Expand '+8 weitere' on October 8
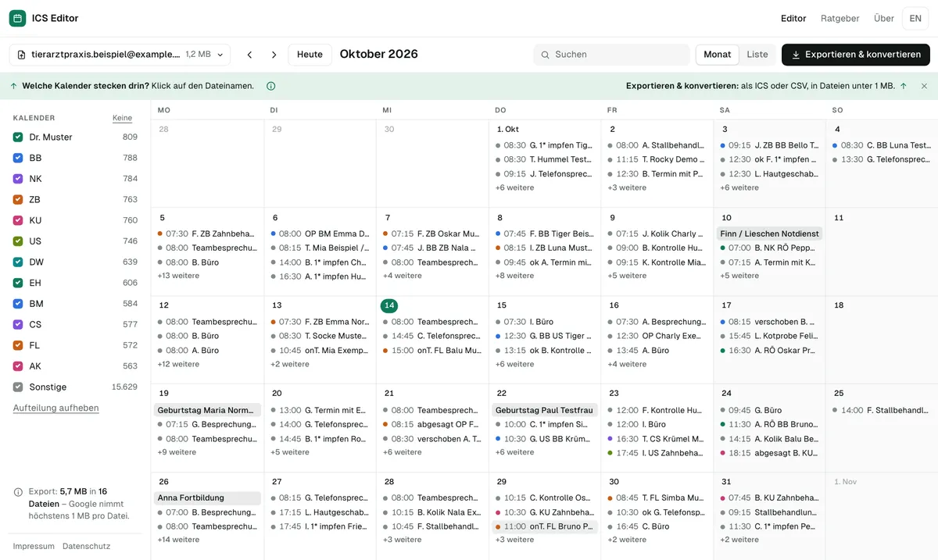 pos(514,276)
